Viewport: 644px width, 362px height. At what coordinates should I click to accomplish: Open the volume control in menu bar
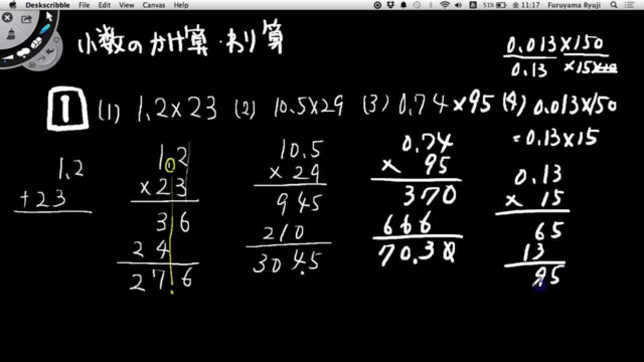pyautogui.click(x=459, y=5)
